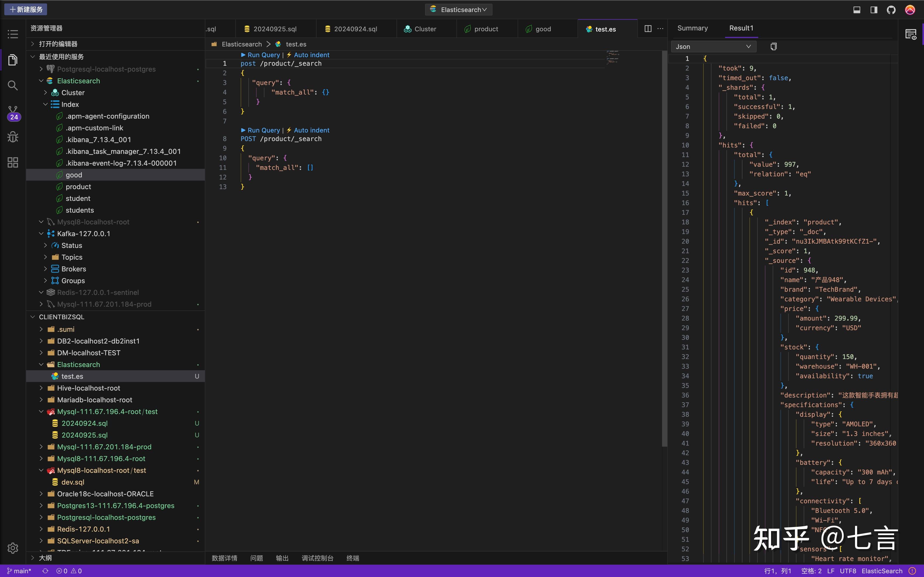Screen dimensions: 924x577
Task: Split the editor using the split icon
Action: (x=648, y=29)
